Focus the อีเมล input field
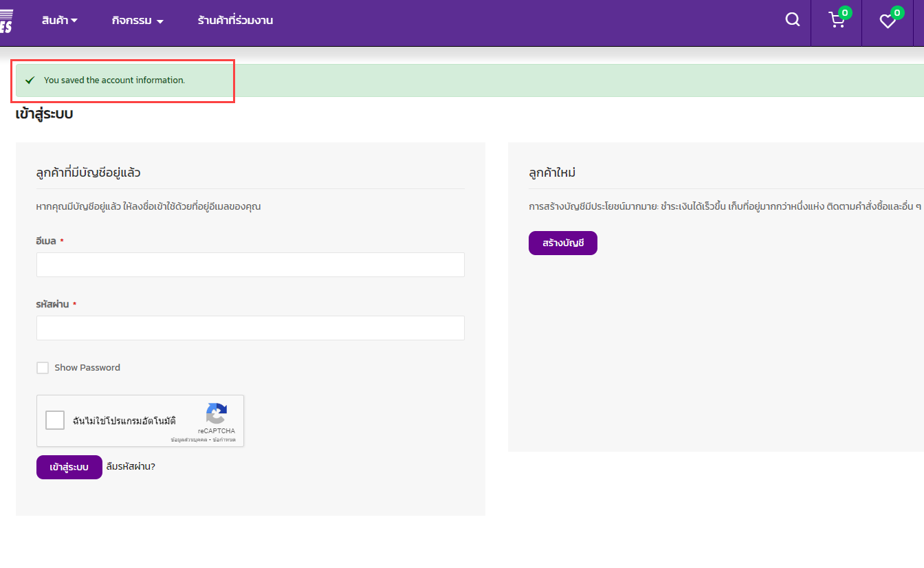 click(250, 265)
